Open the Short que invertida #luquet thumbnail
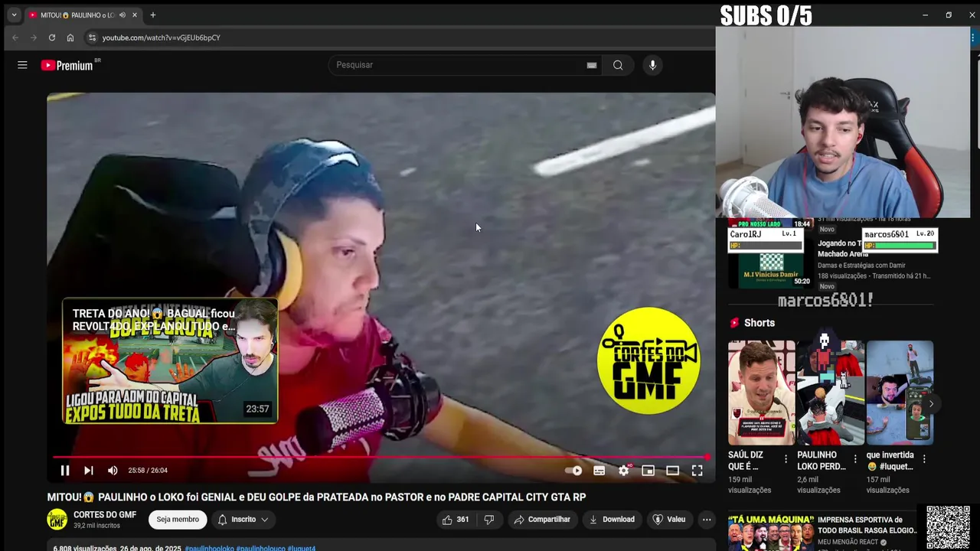 (900, 393)
